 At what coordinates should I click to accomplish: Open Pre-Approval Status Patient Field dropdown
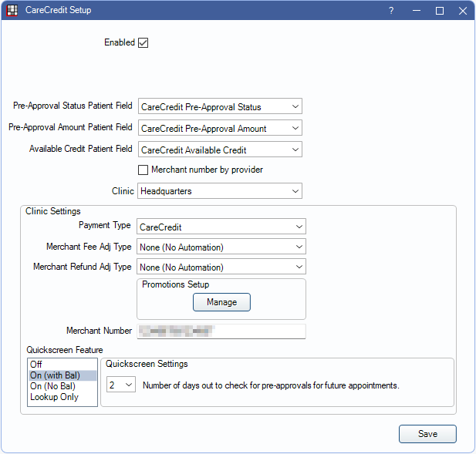pos(220,106)
